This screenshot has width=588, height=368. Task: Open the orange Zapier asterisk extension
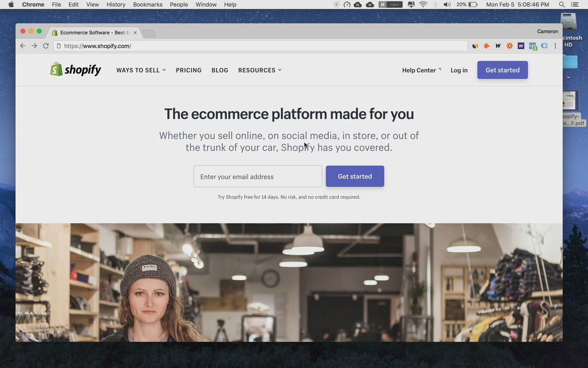pyautogui.click(x=510, y=46)
